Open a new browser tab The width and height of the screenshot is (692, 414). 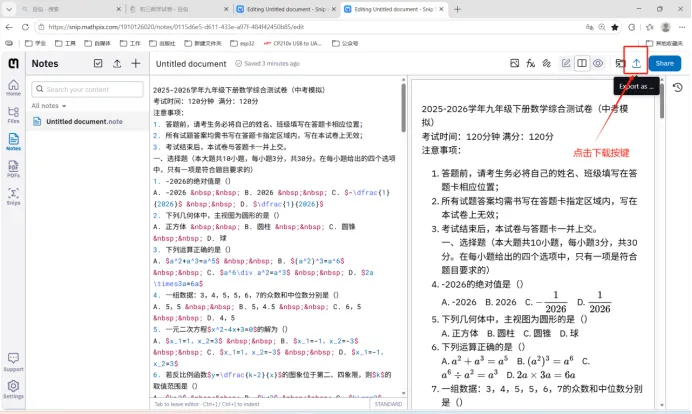click(x=457, y=9)
